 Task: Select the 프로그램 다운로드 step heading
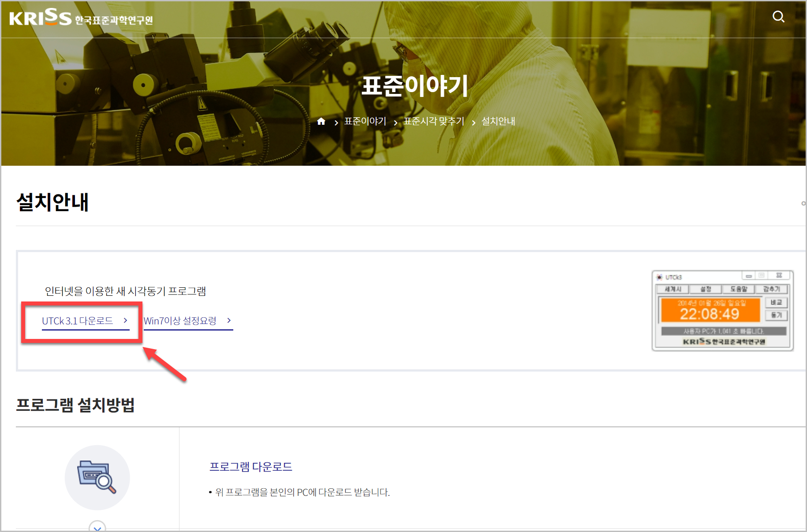(251, 467)
